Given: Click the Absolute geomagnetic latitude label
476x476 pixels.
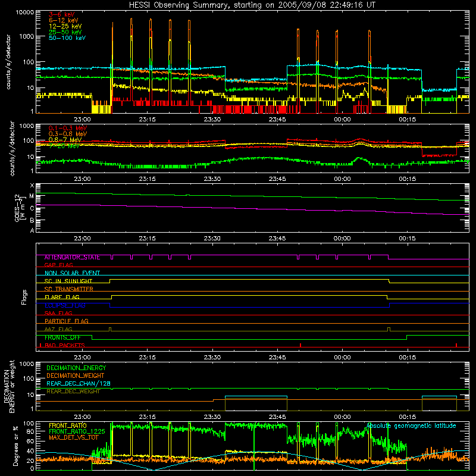Looking at the screenshot, I should 411,425.
